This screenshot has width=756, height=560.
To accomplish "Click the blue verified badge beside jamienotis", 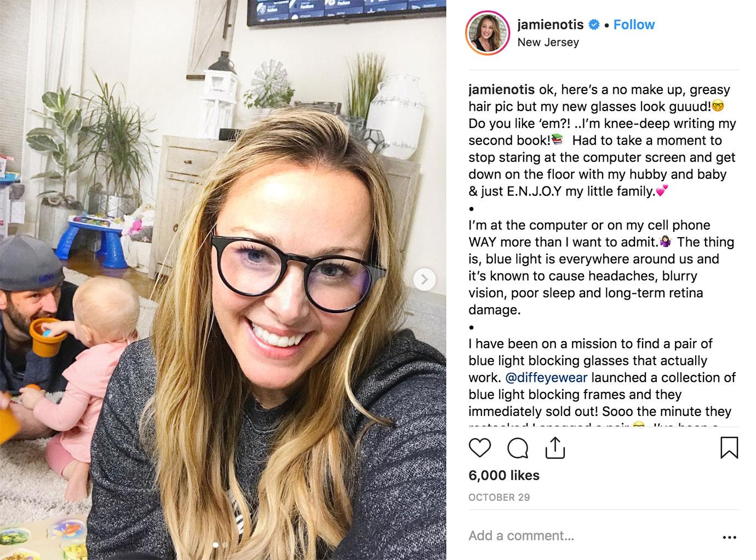I will point(594,25).
